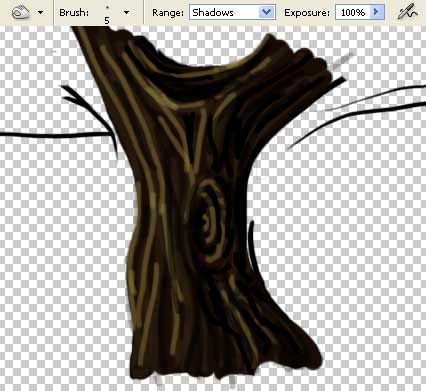Select the Burn tool icon
Screen dimensions: 426x391
(20, 13)
